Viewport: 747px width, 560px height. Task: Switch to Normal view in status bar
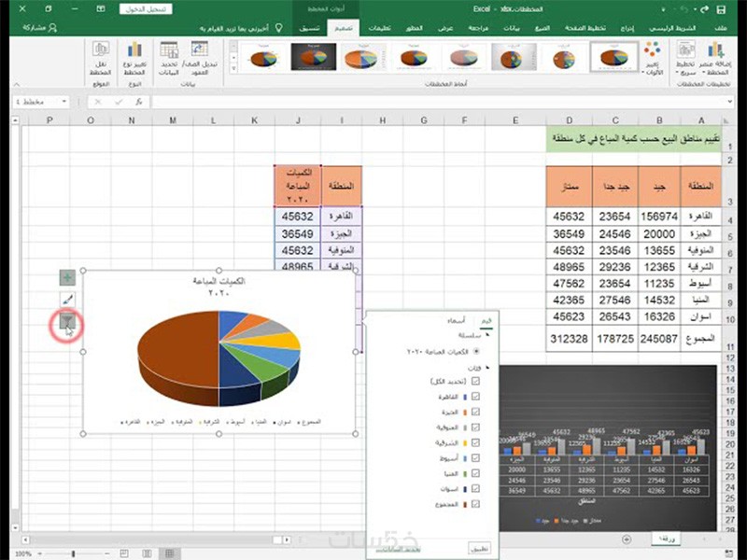[169, 553]
